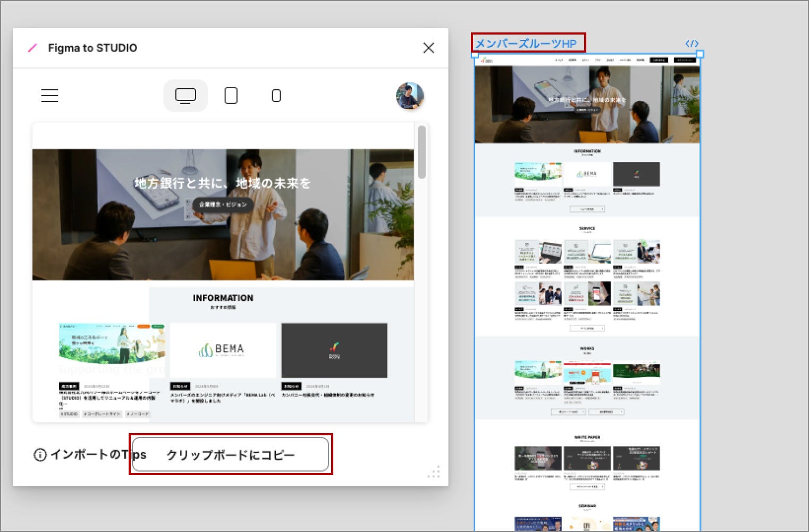Click the top-right selection handle of the frame

pos(700,54)
